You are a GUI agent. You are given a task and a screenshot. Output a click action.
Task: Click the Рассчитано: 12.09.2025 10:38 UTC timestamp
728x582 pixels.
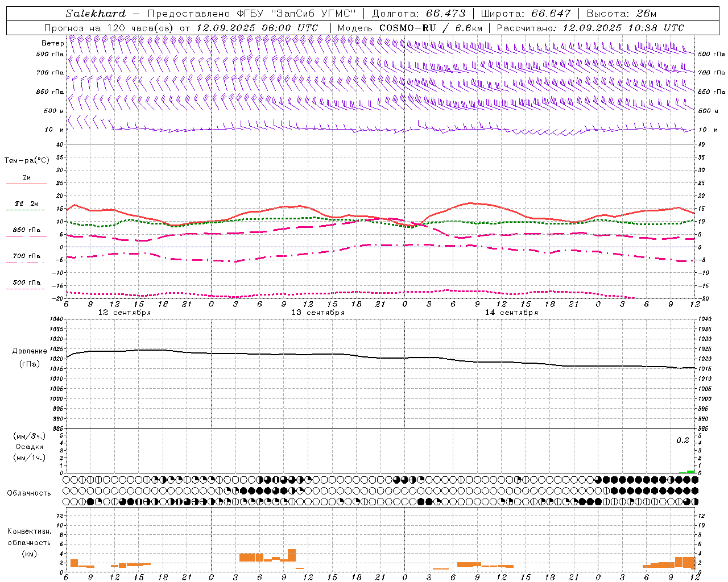[590, 28]
